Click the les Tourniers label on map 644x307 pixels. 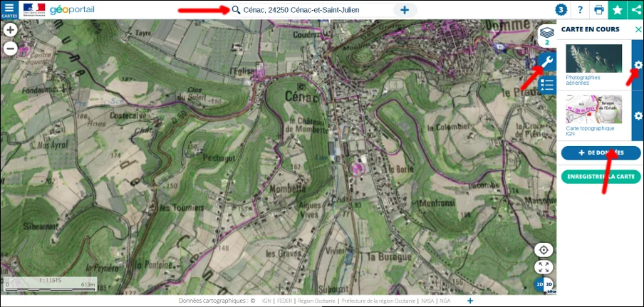pos(183,208)
